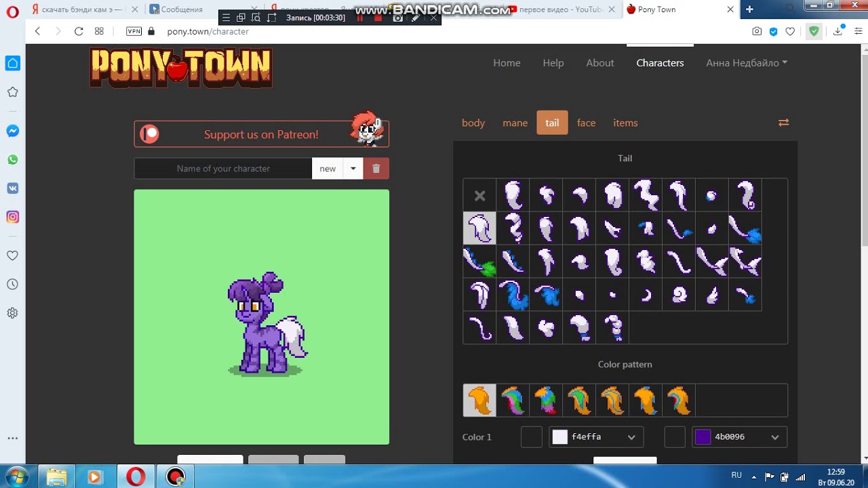Viewport: 868px width, 488px height.
Task: Open the Help navigation link
Action: click(553, 62)
